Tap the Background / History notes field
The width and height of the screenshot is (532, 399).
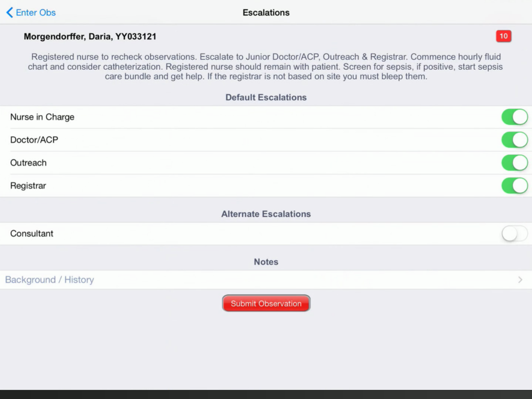49,280
